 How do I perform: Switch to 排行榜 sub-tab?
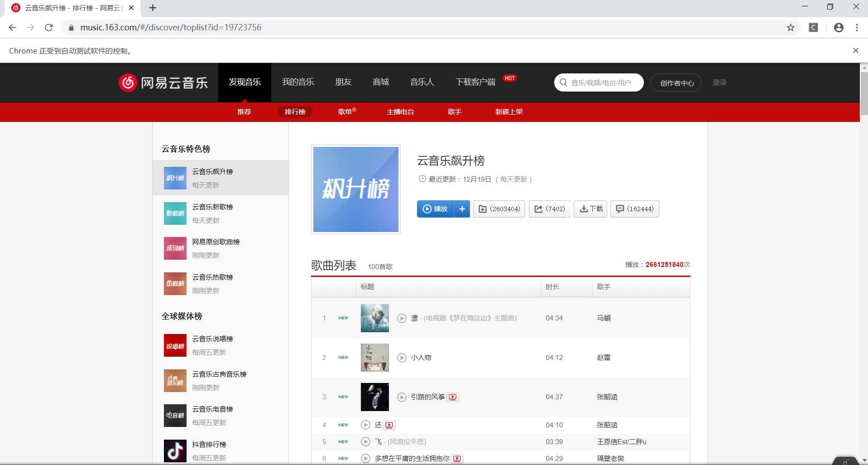(295, 112)
